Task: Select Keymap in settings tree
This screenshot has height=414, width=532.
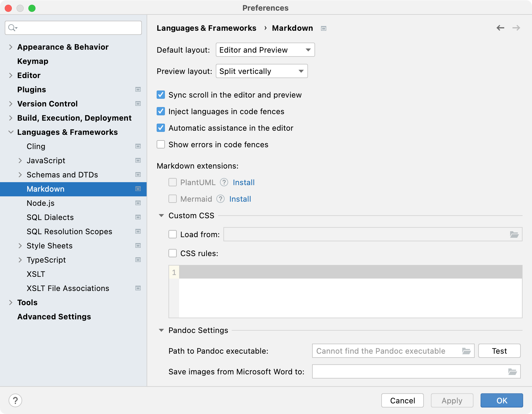Action: pos(33,61)
